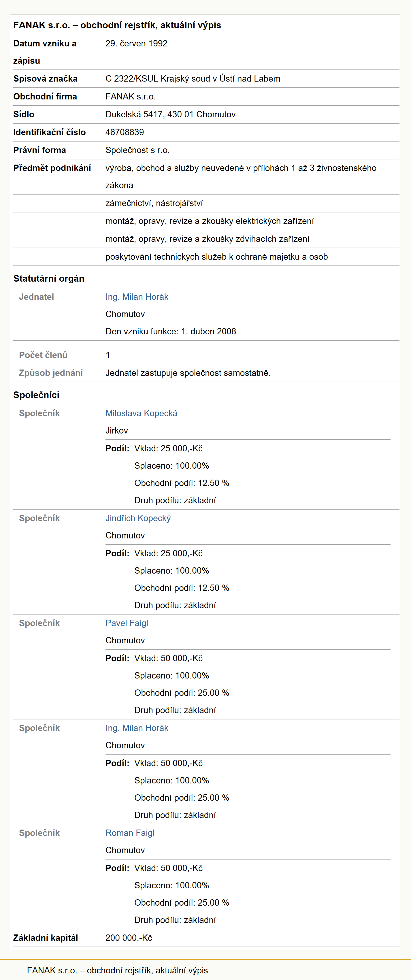Select the text zámečnictví, nástrojářství
Viewport: 411px width, 980px height.
[x=154, y=203]
